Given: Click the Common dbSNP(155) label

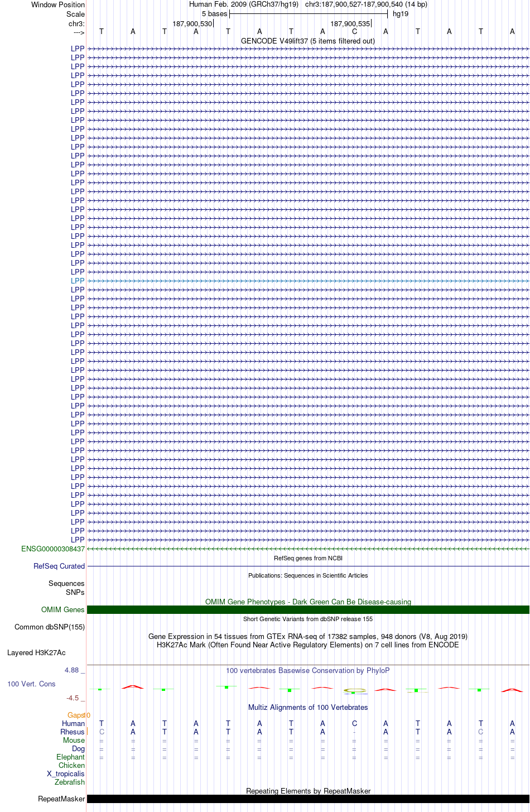Looking at the screenshot, I should [50, 627].
